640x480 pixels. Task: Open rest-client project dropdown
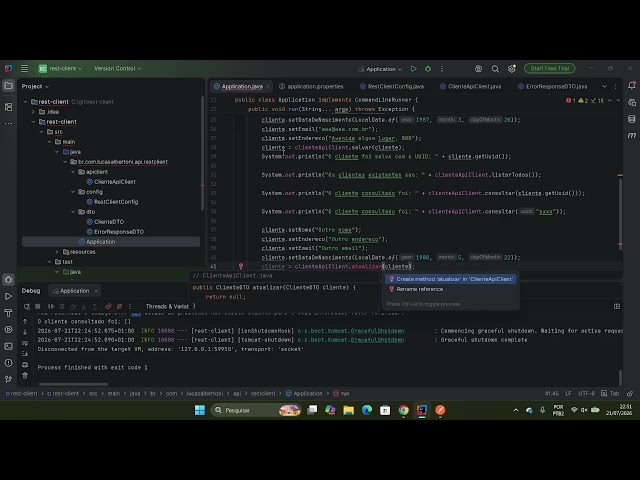pos(60,69)
